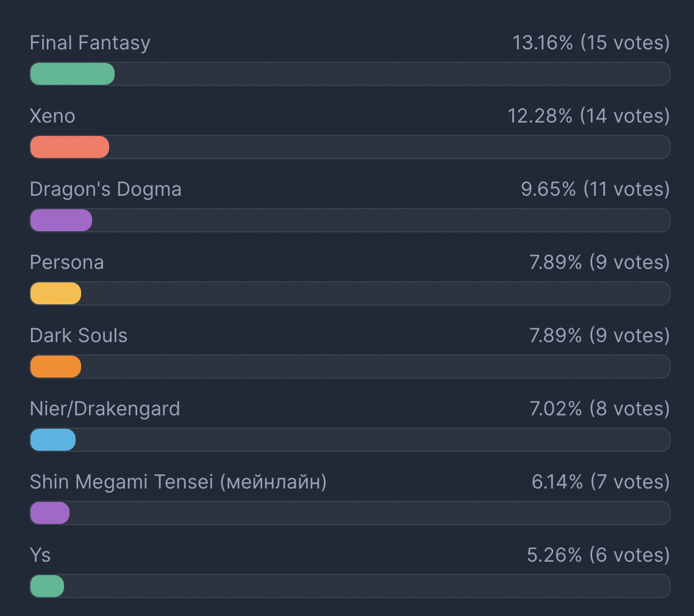The width and height of the screenshot is (694, 616).
Task: Select the Dragon's Dogma option label
Action: 106,190
